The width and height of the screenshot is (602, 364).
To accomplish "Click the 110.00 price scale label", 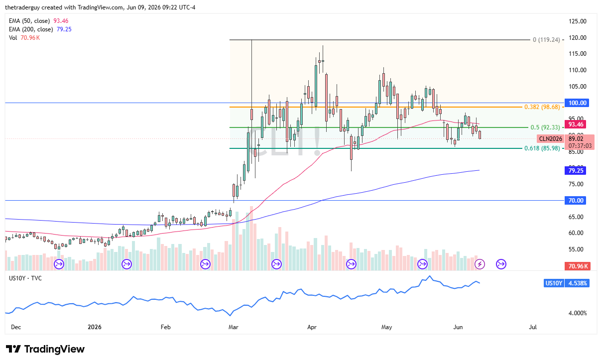I will [578, 70].
